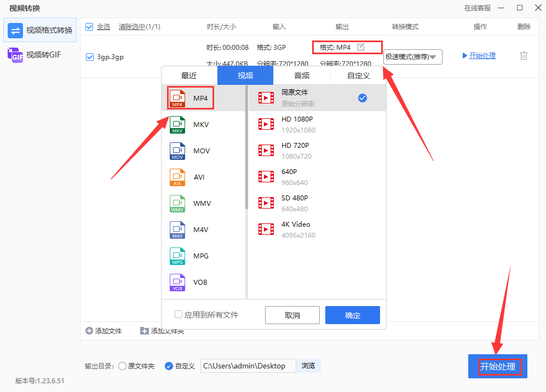Select the VOB format icon
The width and height of the screenshot is (546, 392).
click(178, 282)
